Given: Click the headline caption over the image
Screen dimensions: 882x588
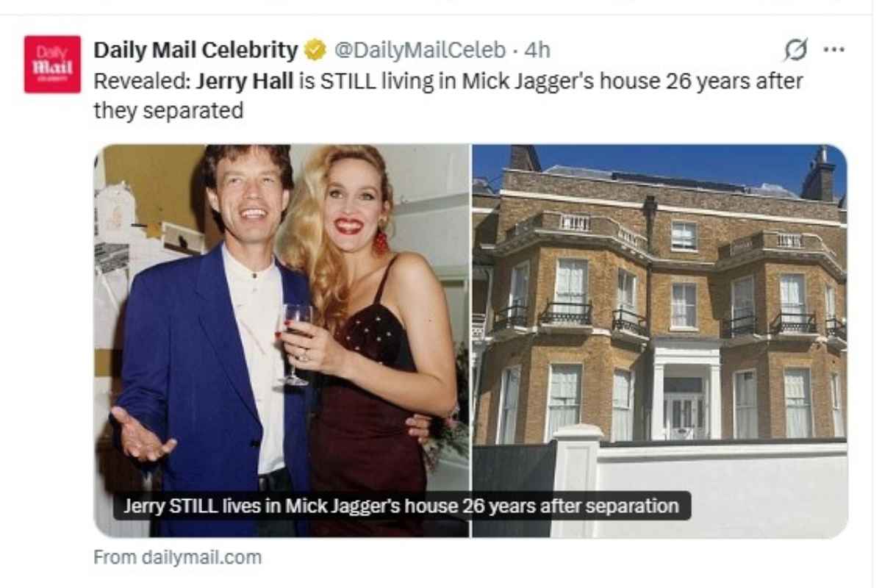Looking at the screenshot, I should 401,506.
